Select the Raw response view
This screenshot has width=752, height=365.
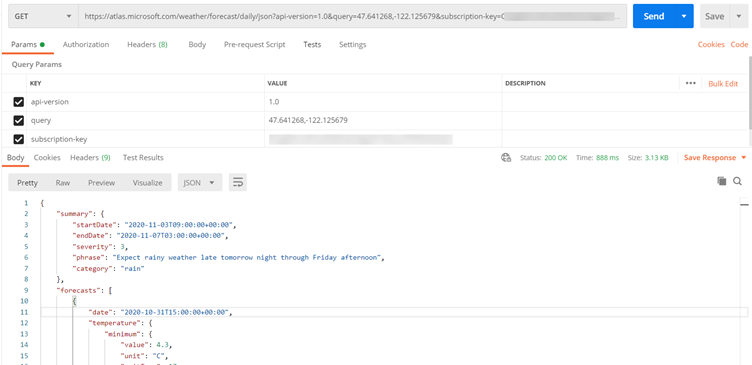pyautogui.click(x=63, y=183)
